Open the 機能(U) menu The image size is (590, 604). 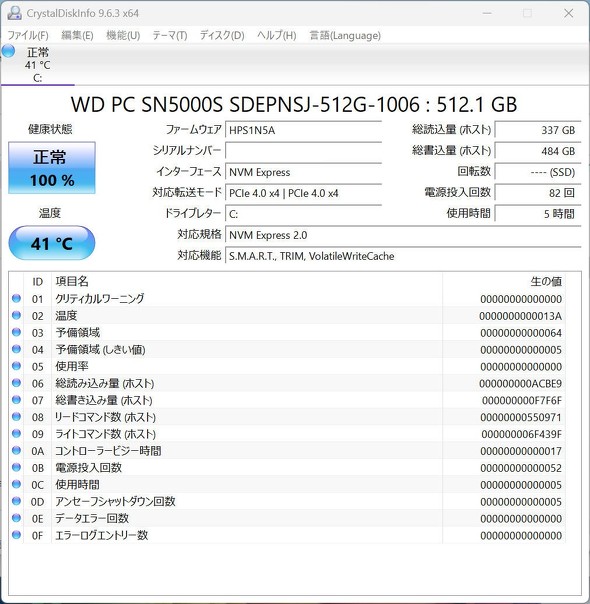[123, 35]
